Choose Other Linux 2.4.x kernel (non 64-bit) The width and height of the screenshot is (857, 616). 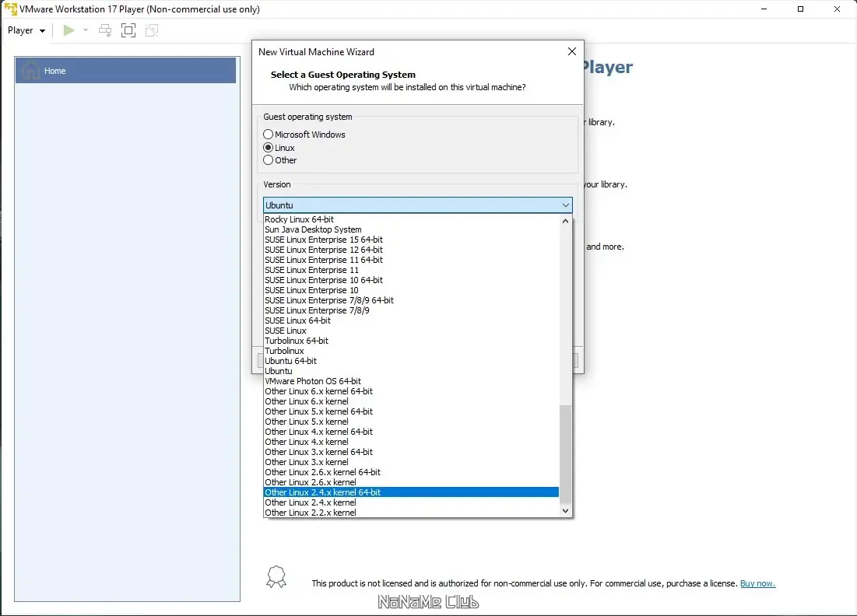412,502
